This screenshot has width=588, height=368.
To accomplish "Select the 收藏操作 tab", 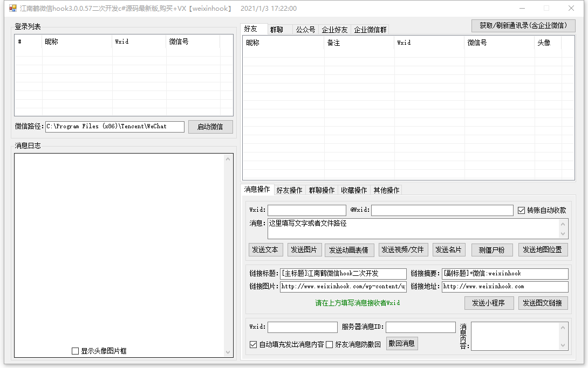I will [x=354, y=190].
